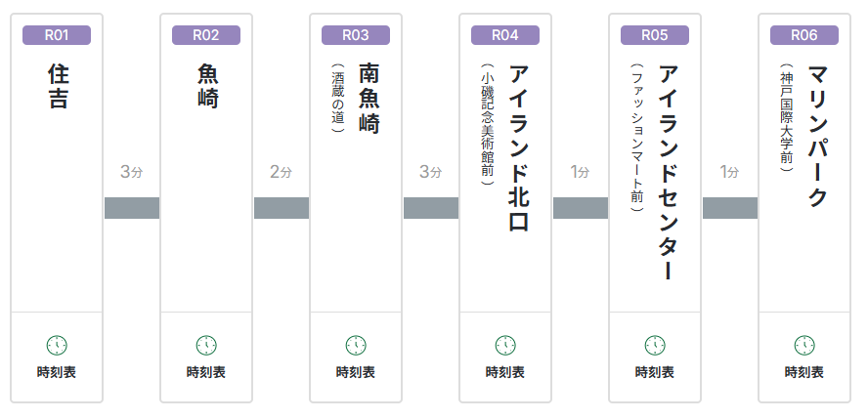
Task: Click the clock icon under 魚崎 station
Action: (x=206, y=345)
